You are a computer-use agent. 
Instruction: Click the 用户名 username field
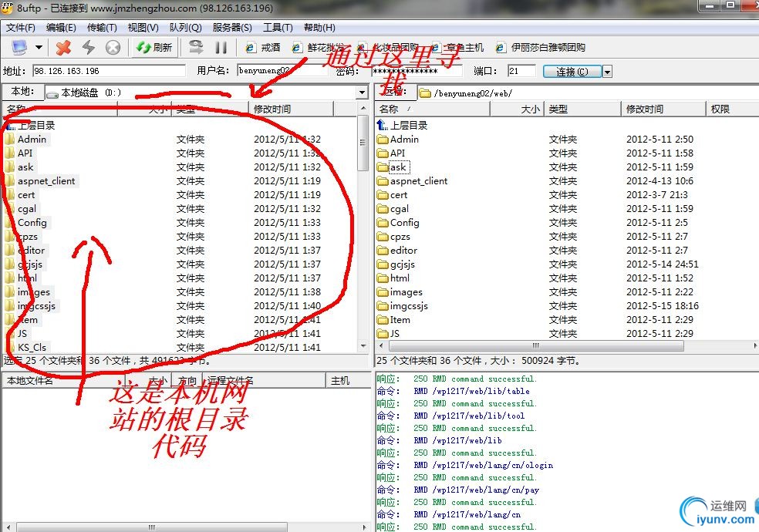pos(282,71)
